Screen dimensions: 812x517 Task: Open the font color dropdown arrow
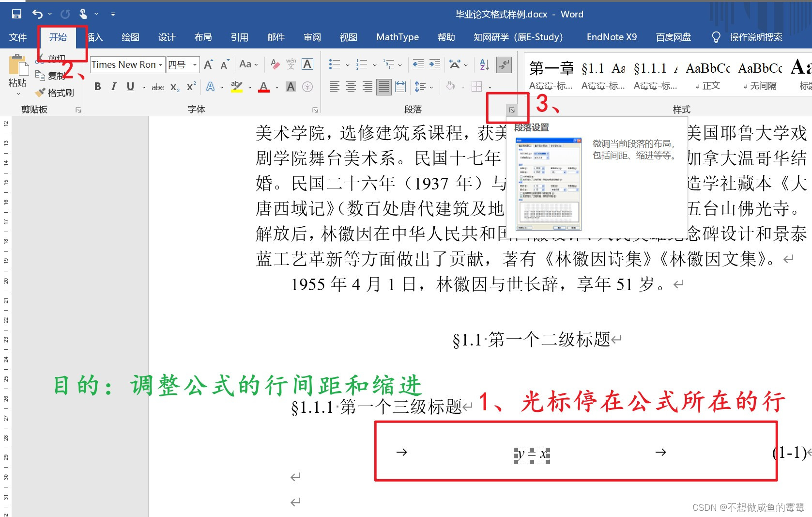[277, 87]
